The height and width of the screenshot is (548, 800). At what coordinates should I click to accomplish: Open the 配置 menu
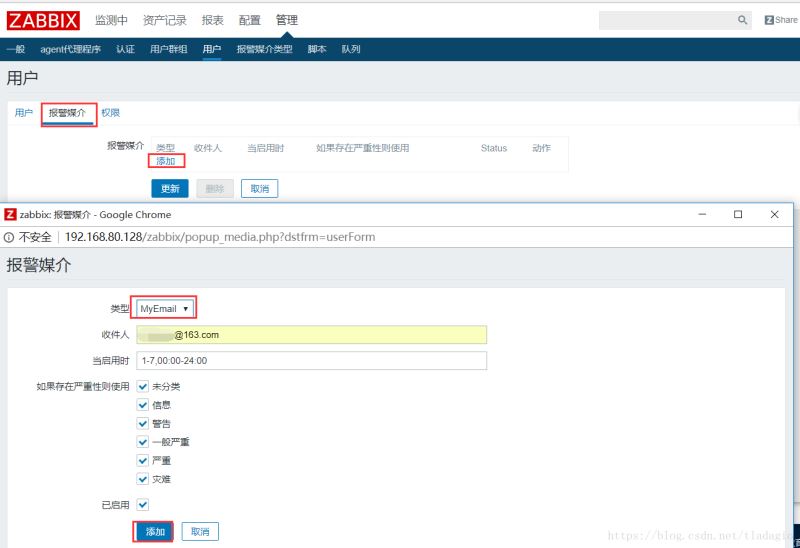click(249, 20)
